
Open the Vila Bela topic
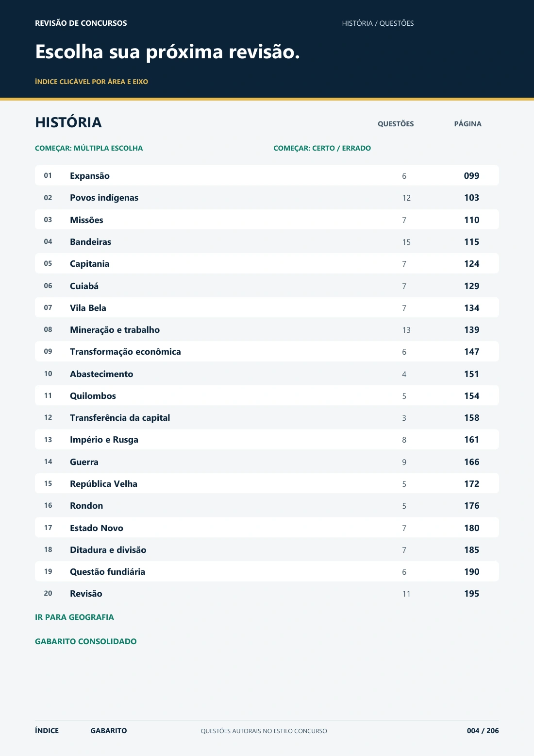267,308
